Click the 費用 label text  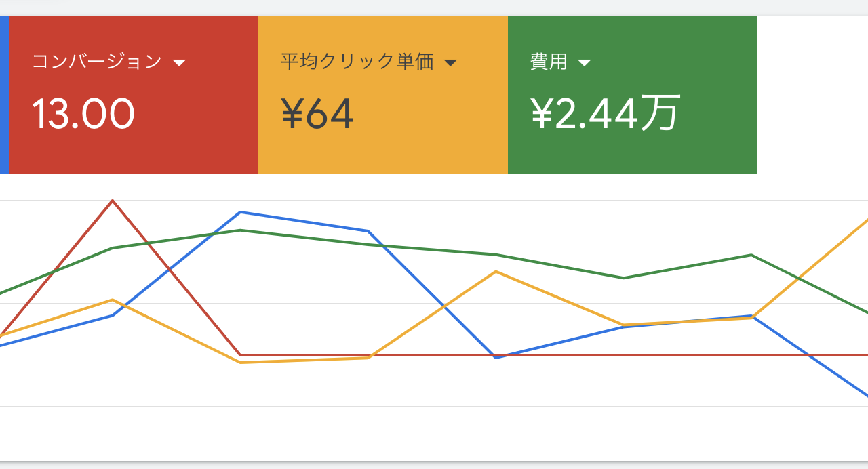pyautogui.click(x=549, y=62)
